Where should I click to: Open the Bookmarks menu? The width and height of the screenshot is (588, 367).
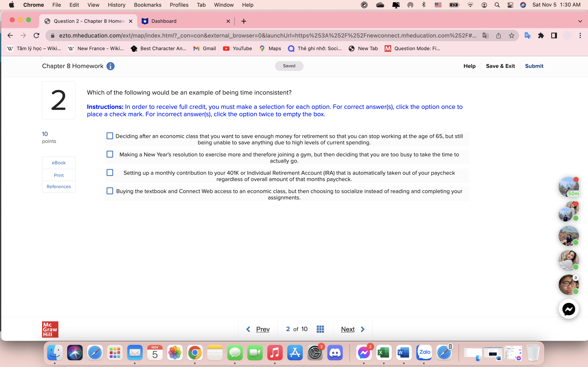click(x=147, y=5)
